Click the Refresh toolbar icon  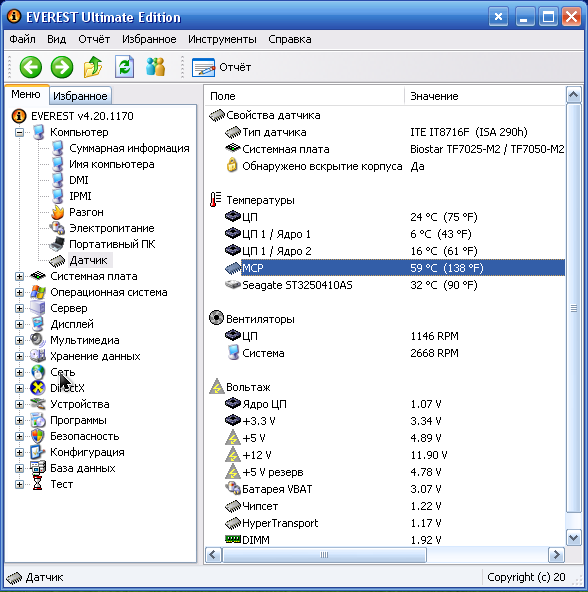125,67
